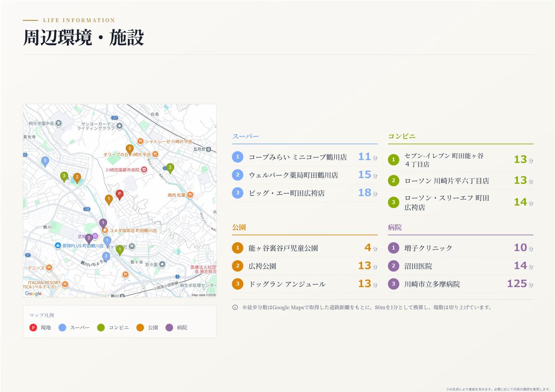
Task: Select the store name ローソン 川崎片平六丁目店
Action: [447, 181]
